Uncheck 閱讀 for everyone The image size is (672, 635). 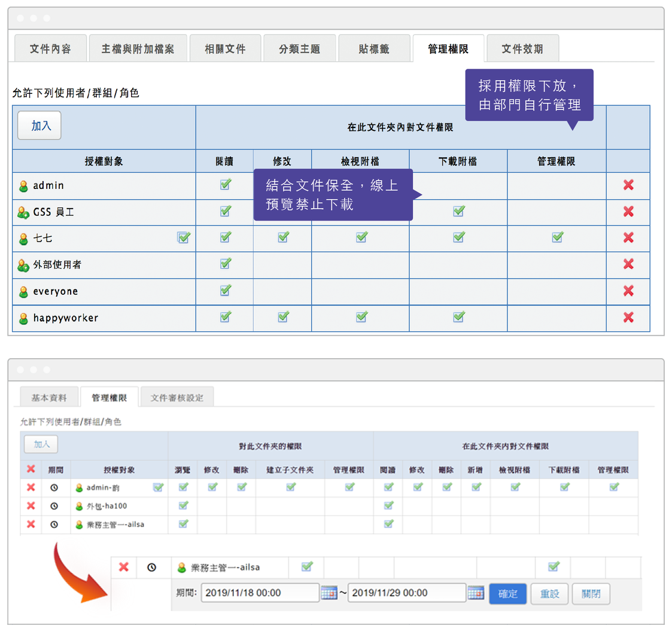tap(226, 291)
